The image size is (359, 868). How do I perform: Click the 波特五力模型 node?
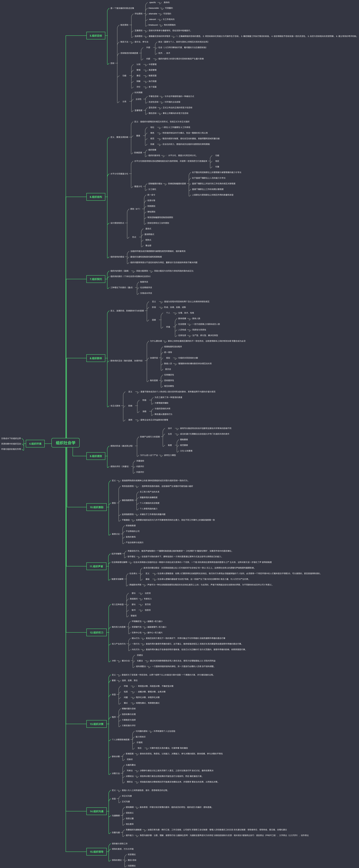click(170, 455)
